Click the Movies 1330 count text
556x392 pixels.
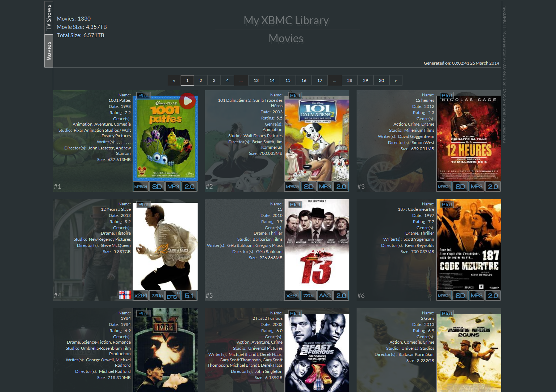coord(74,19)
